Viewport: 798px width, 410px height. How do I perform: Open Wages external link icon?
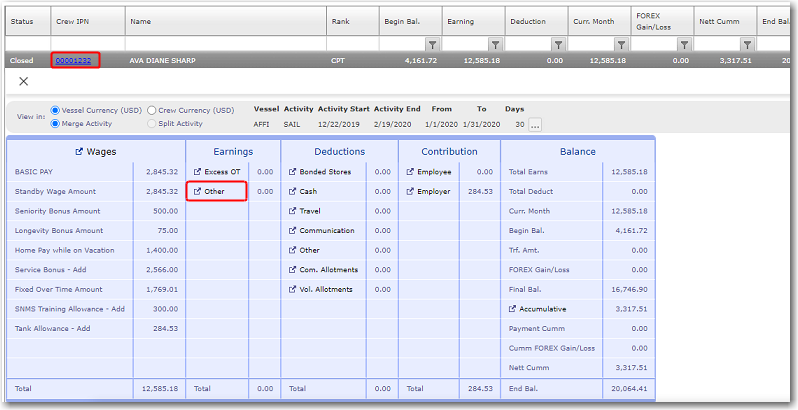(x=80, y=152)
